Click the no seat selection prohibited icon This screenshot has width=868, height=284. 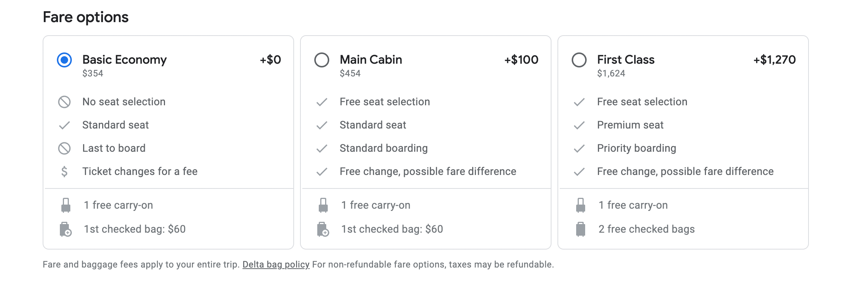[x=64, y=102]
